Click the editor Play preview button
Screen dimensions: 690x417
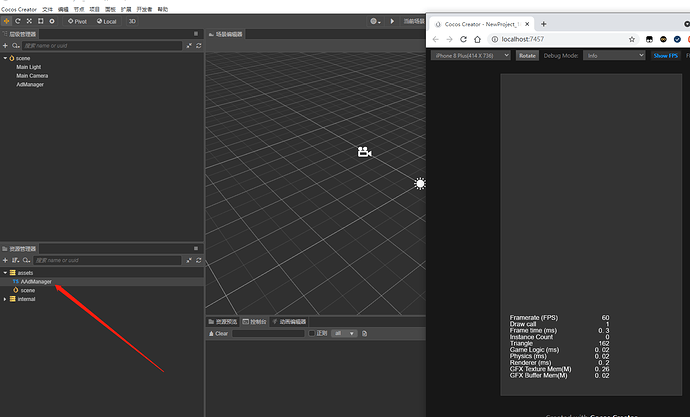point(392,21)
